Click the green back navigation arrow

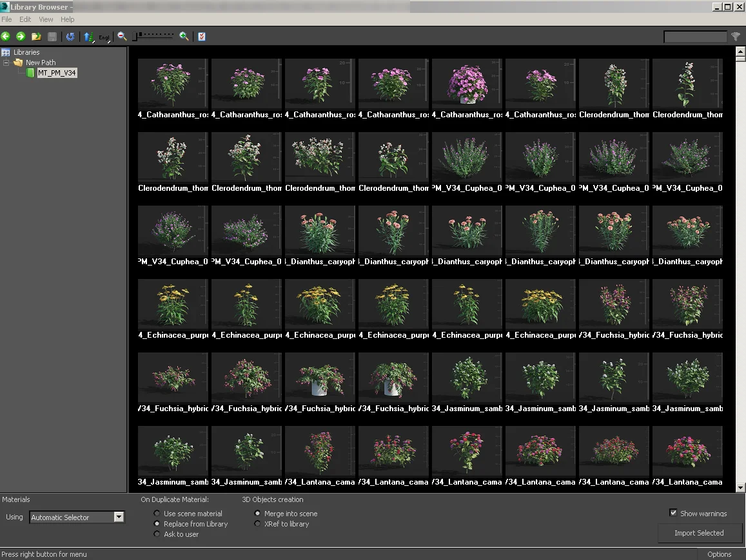point(6,37)
